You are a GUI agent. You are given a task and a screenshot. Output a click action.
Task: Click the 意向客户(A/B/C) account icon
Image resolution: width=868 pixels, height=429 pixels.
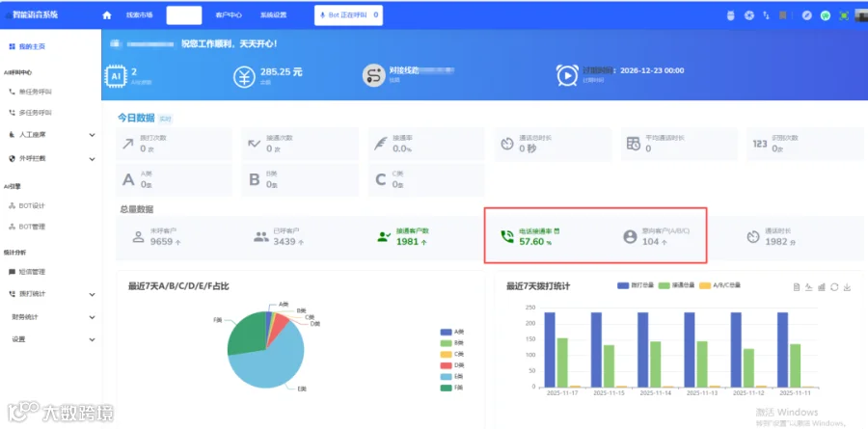[630, 237]
